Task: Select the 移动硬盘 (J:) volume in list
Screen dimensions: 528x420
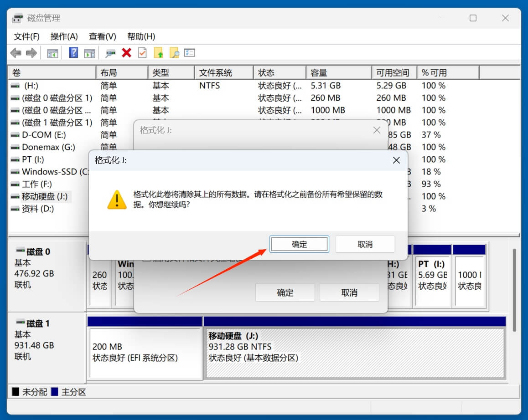Action: tap(44, 196)
